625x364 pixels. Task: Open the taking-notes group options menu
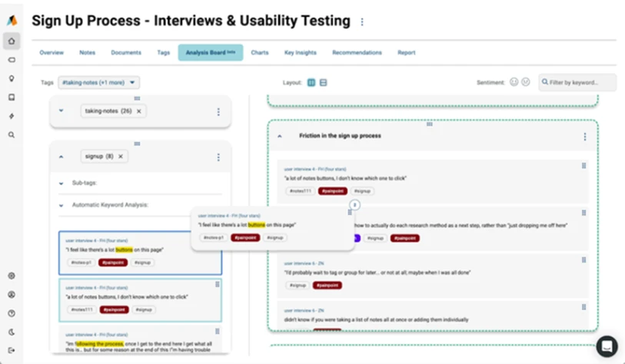coord(218,111)
